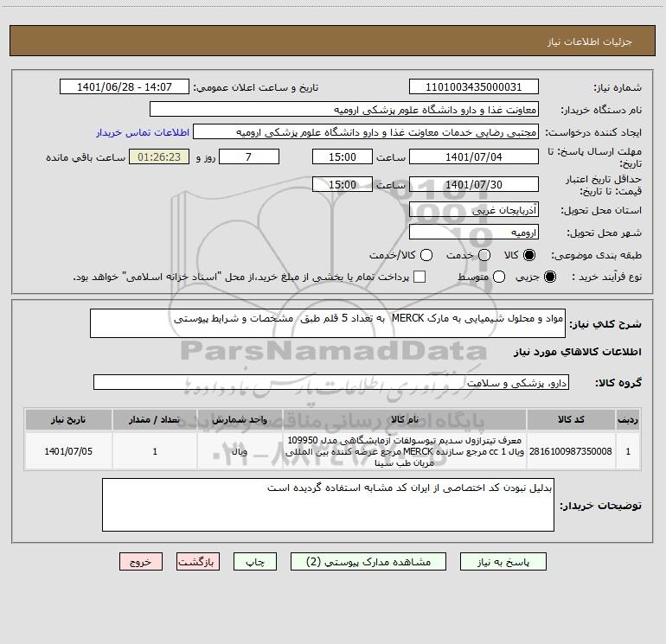Click the general description field about MERCK
This screenshot has width=666, height=644.
click(x=328, y=323)
